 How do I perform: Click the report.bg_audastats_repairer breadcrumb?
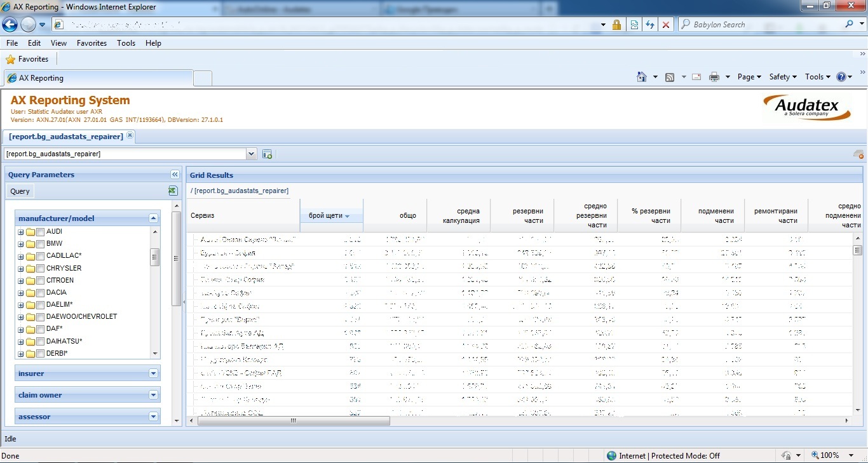click(241, 191)
